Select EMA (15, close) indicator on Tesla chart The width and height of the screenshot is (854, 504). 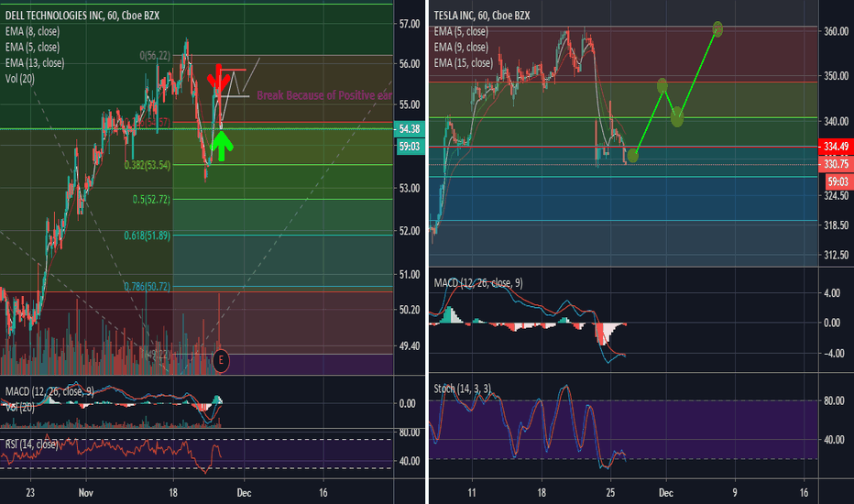[x=463, y=63]
